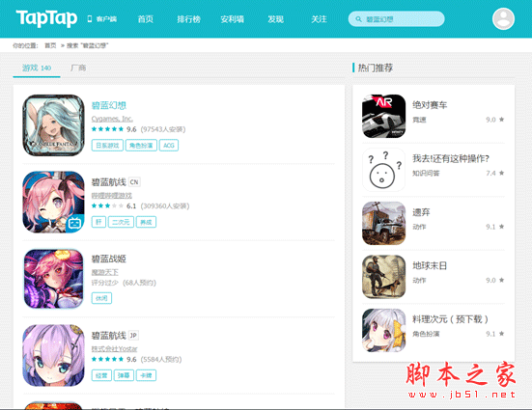The image size is (532, 410).
Task: Select the ACG tag
Action: click(x=169, y=146)
